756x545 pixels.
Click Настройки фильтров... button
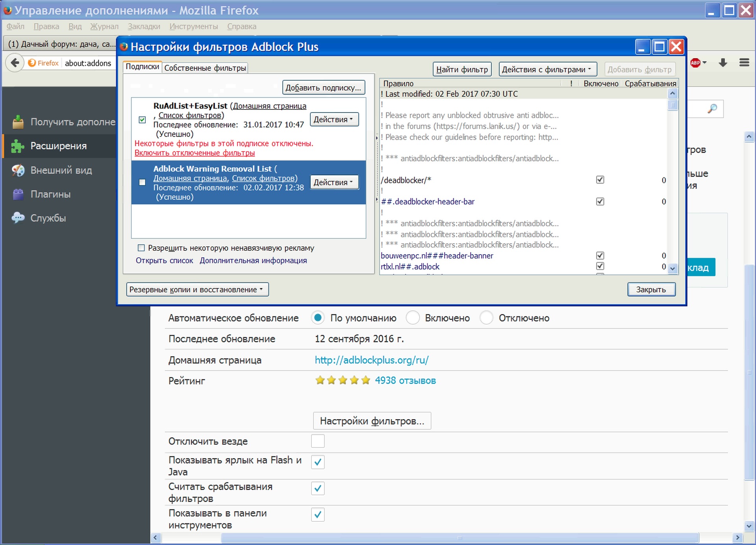coord(372,421)
